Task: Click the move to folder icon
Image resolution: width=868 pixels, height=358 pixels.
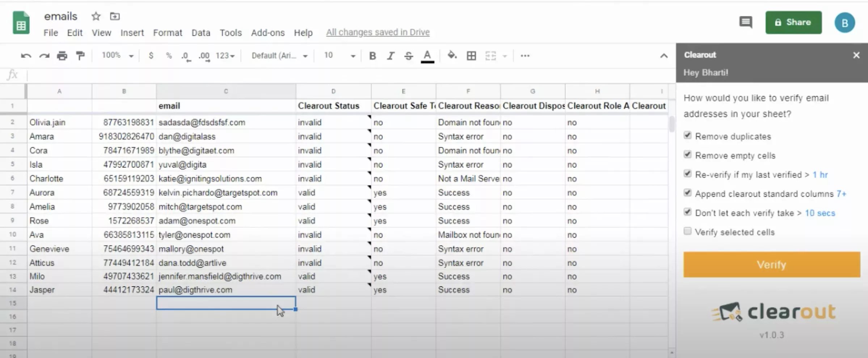Action: (115, 16)
